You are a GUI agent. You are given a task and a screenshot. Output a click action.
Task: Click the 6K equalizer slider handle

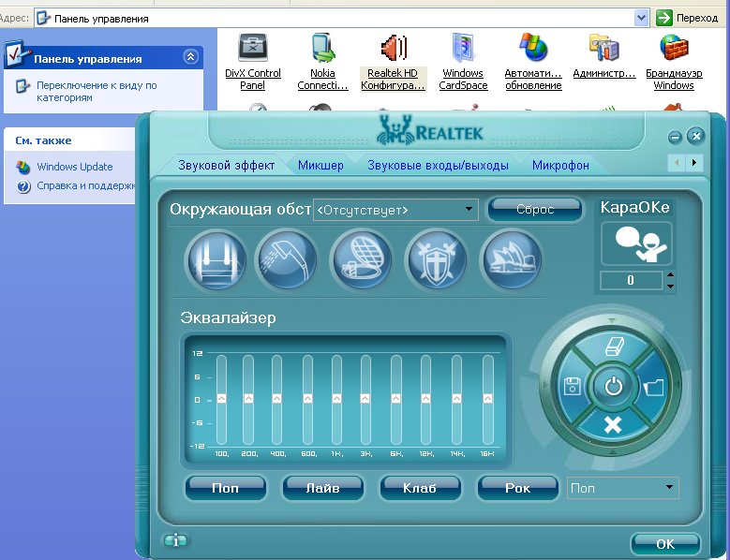pos(395,399)
